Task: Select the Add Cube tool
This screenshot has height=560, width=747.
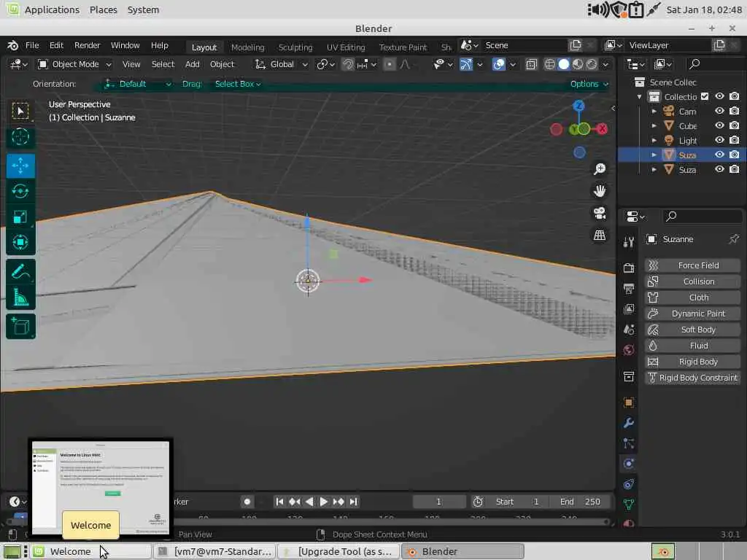Action: coord(20,327)
